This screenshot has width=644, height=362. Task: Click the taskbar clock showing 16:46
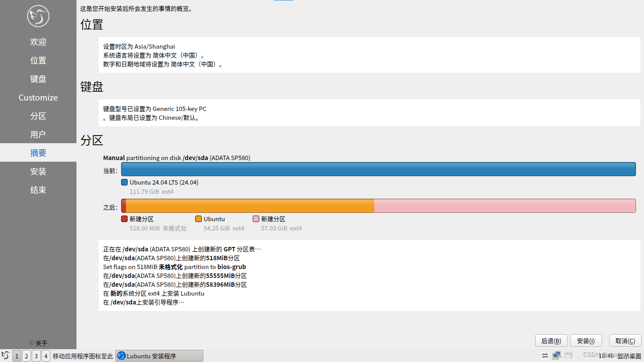pos(606,356)
